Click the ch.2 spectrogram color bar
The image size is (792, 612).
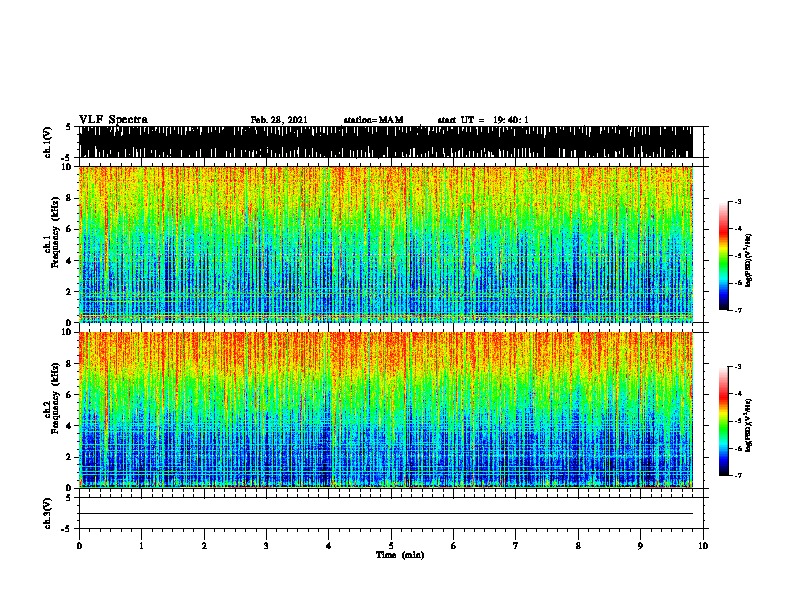click(x=724, y=421)
